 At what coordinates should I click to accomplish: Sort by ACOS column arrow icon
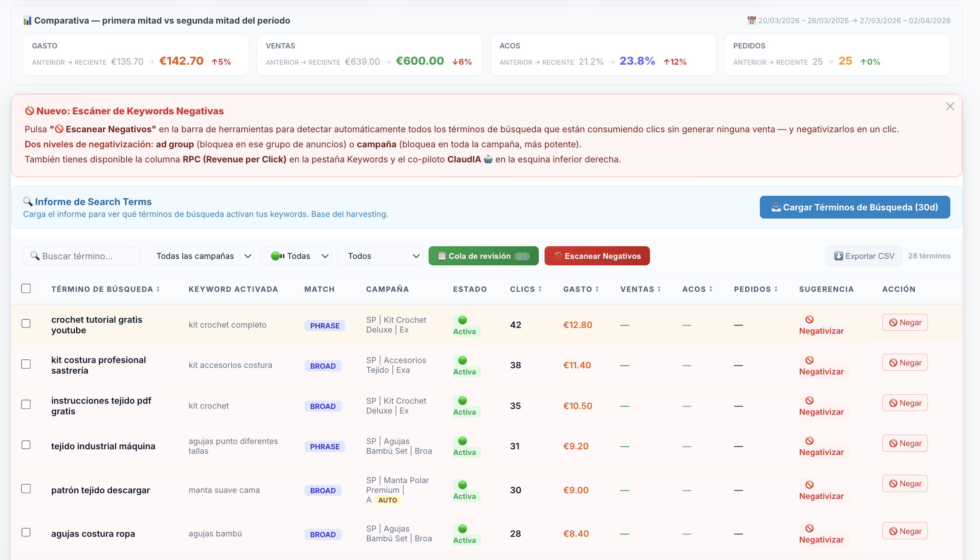click(711, 289)
